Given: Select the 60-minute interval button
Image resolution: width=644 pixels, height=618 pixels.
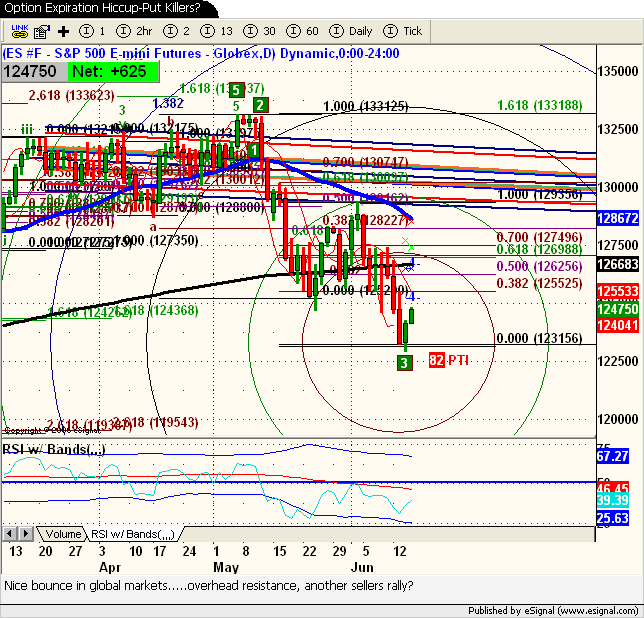Looking at the screenshot, I should pos(307,31).
